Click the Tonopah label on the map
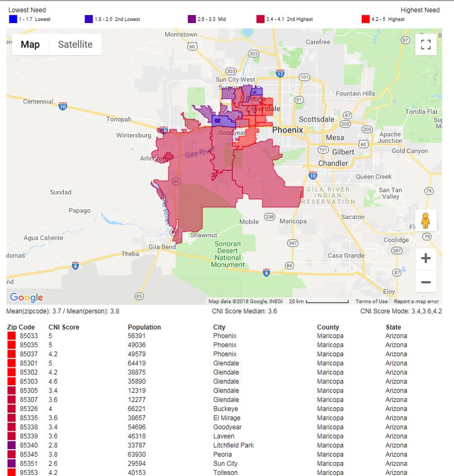This screenshot has width=454, height=476. (119, 119)
